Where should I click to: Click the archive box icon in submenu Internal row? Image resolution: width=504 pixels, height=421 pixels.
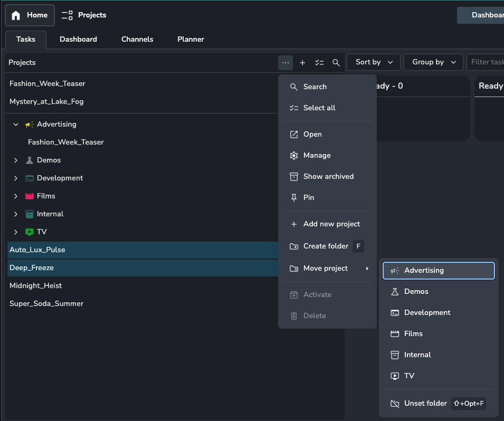tap(395, 355)
